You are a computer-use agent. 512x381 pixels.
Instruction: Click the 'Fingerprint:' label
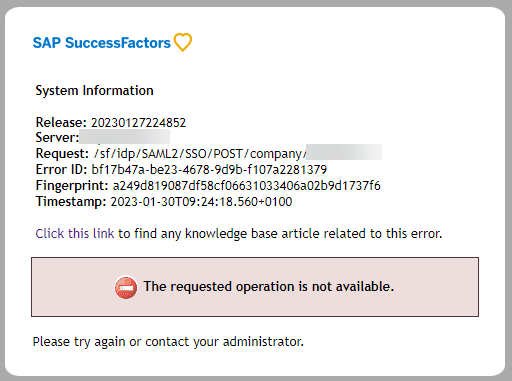click(72, 186)
